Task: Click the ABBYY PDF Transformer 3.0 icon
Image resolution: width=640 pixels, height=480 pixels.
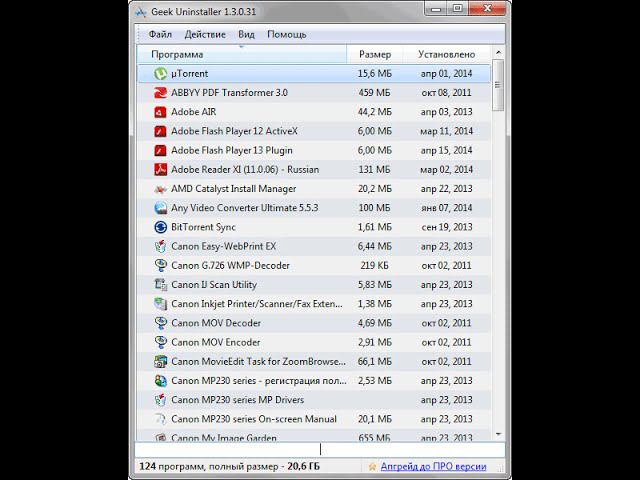Action: click(x=160, y=93)
